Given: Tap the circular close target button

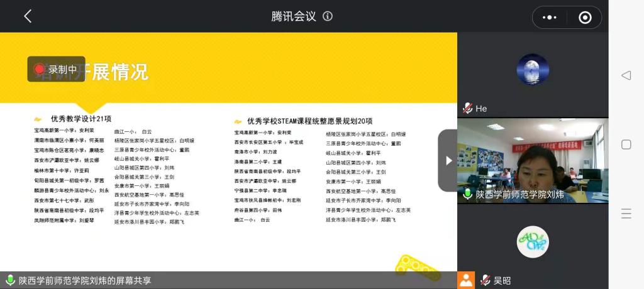Looking at the screenshot, I should pos(585,18).
